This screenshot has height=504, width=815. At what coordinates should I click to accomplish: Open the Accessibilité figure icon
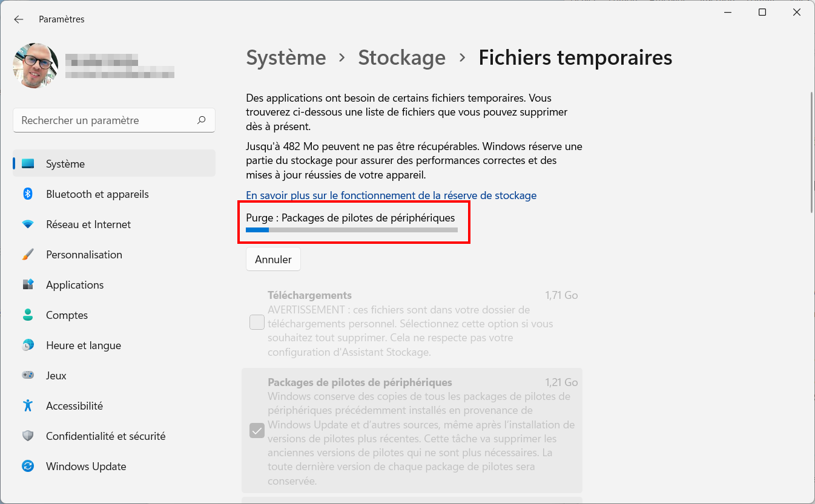[x=28, y=406]
